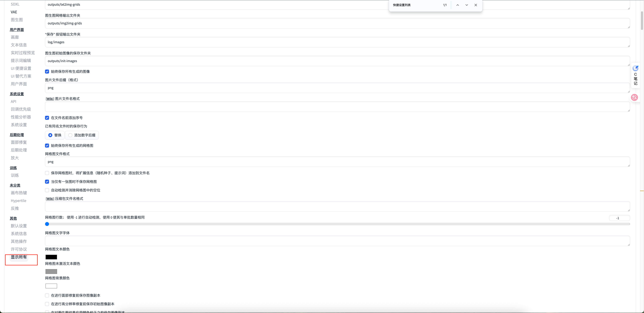This screenshot has width=644, height=313.
Task: Select 替换 radio option
Action: (x=50, y=135)
